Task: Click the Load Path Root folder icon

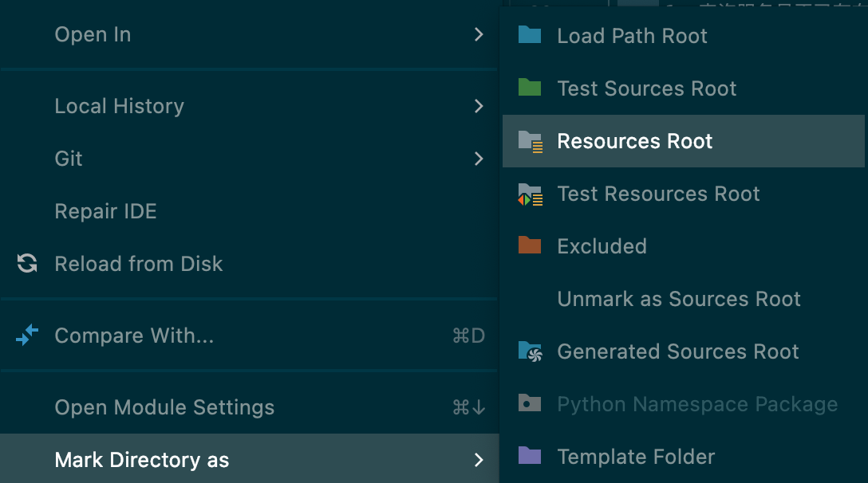Action: point(530,35)
